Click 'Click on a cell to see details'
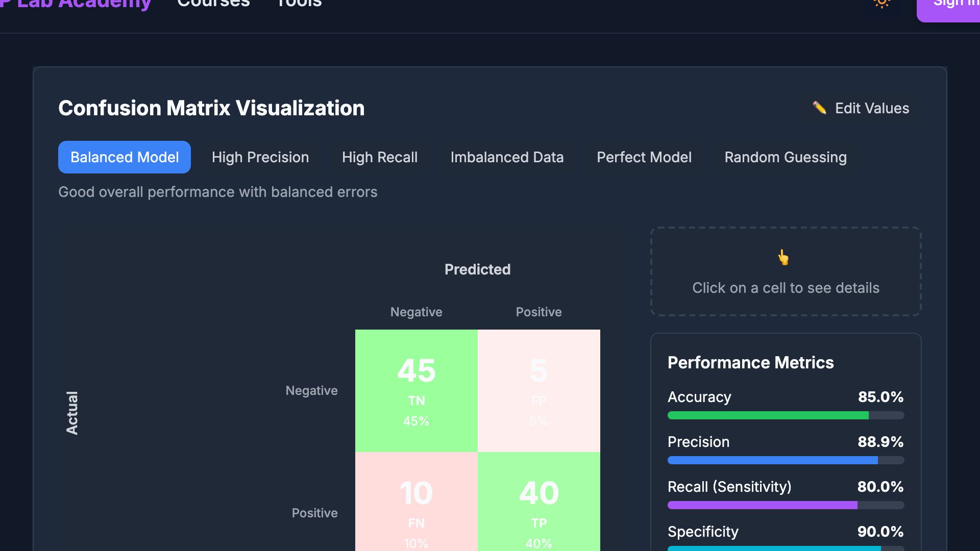This screenshot has width=980, height=551. pos(786,288)
